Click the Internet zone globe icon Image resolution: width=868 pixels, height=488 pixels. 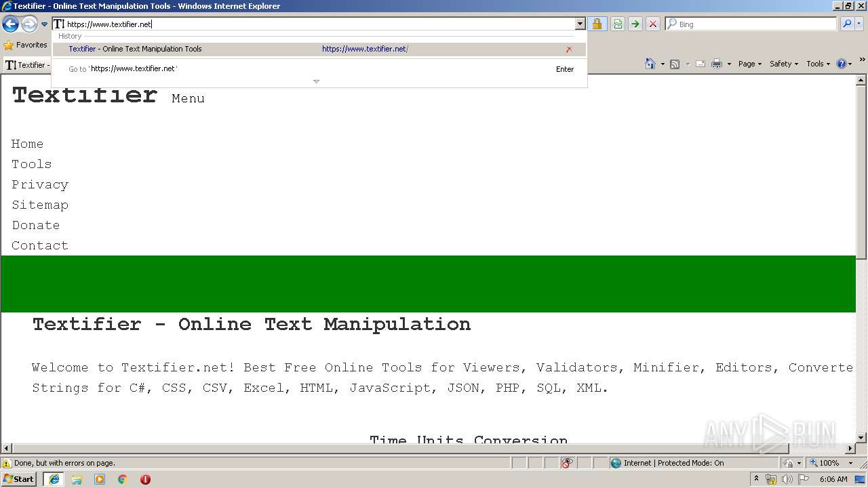pyautogui.click(x=616, y=464)
